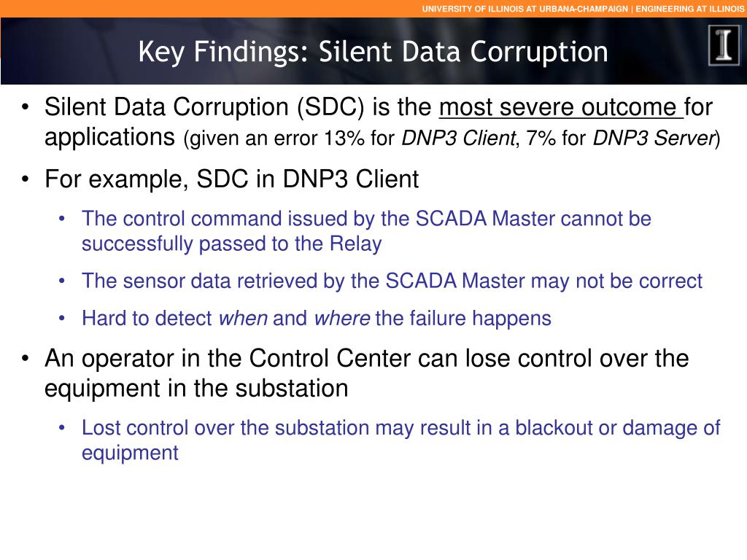Click the control command issued by SCADA Master sub-bullet
747x560 pixels.
point(366,219)
